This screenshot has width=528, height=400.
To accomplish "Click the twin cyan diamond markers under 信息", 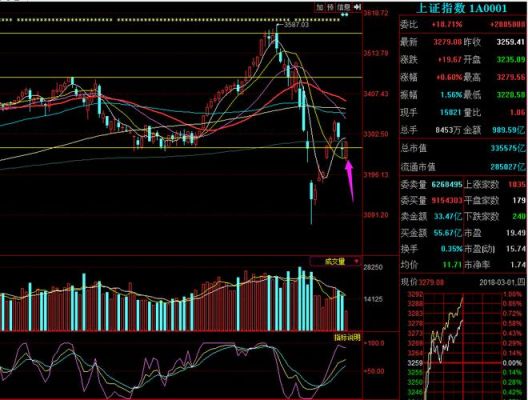I will tap(345, 14).
